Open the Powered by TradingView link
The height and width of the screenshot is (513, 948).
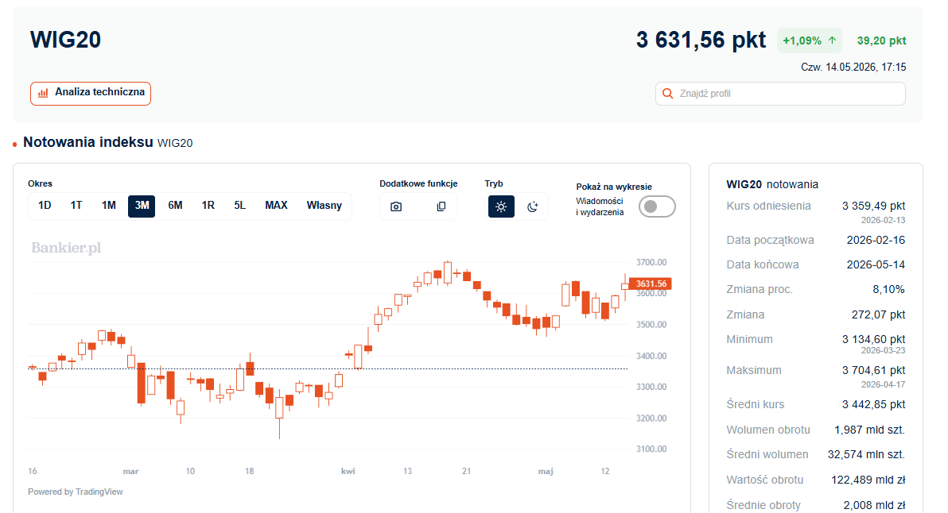[76, 492]
